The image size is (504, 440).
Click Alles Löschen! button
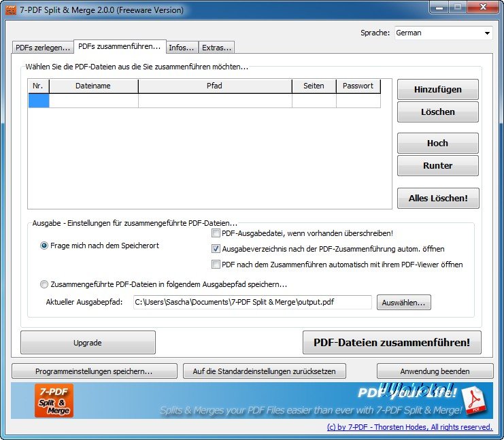pos(438,199)
